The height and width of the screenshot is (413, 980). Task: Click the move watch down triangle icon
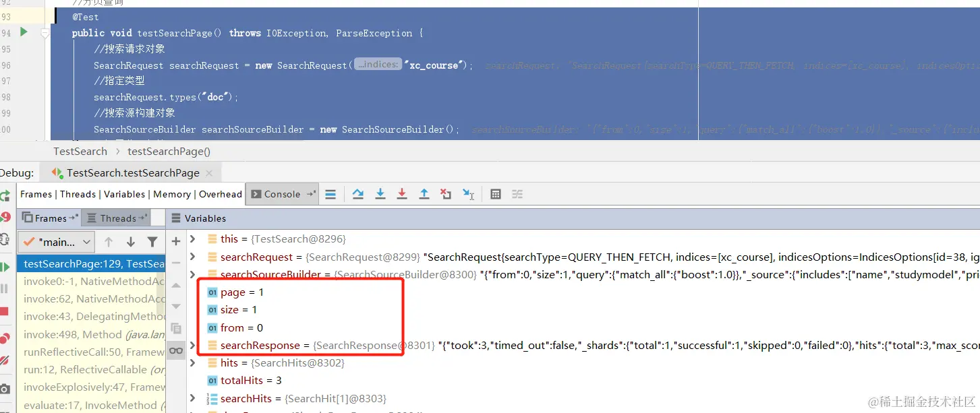[x=176, y=306]
